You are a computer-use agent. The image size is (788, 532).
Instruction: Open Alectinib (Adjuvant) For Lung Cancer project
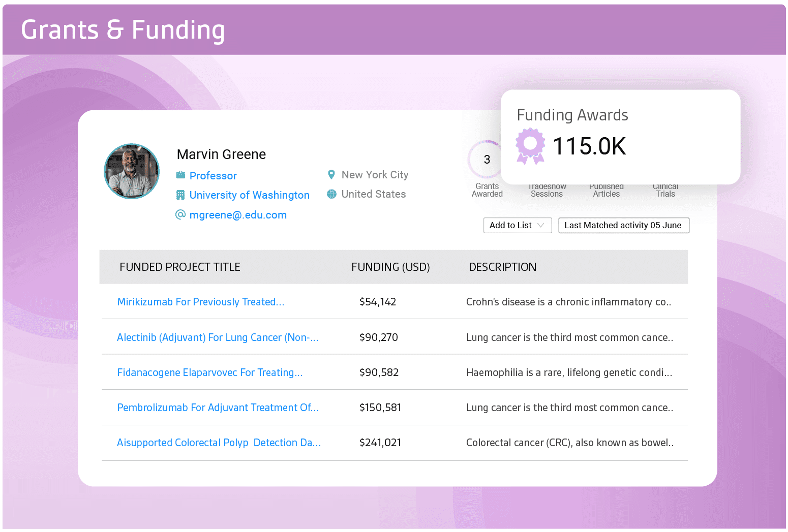point(218,337)
